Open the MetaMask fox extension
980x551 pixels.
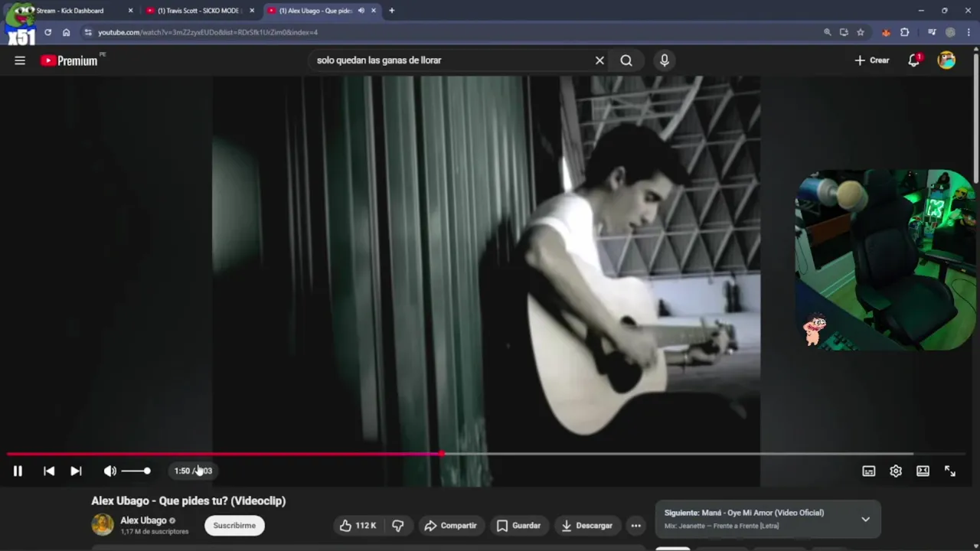pos(886,32)
